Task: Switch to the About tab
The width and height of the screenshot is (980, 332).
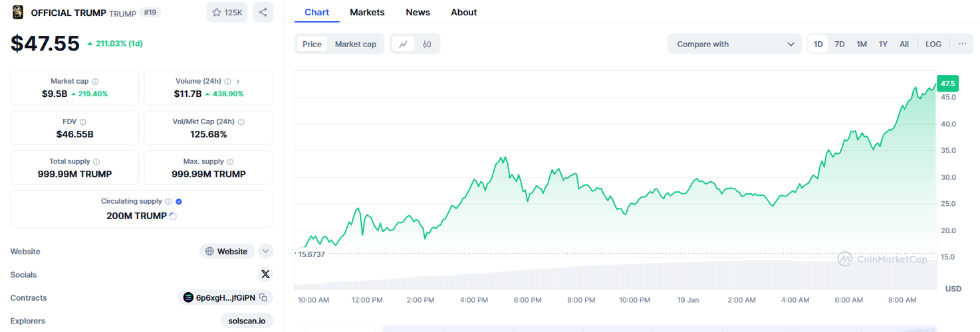Action: (x=463, y=12)
